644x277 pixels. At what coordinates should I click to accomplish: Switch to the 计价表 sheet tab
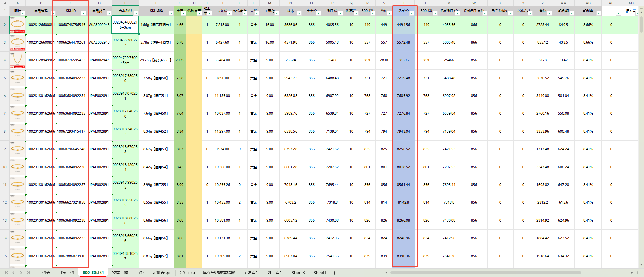(44, 273)
